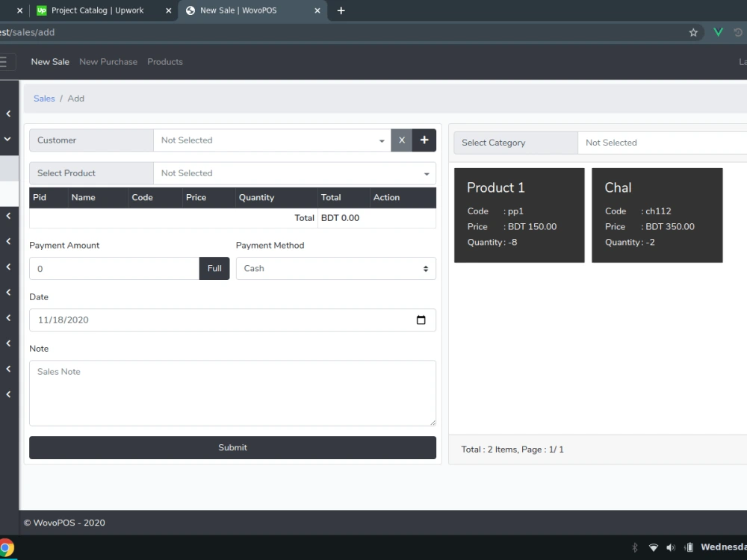Add Product 1 card to sale
The image size is (747, 560).
click(x=519, y=215)
